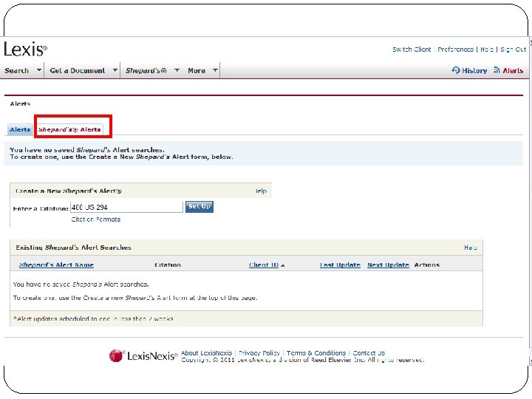Click Sign Out link
The width and height of the screenshot is (532, 399).
(513, 50)
